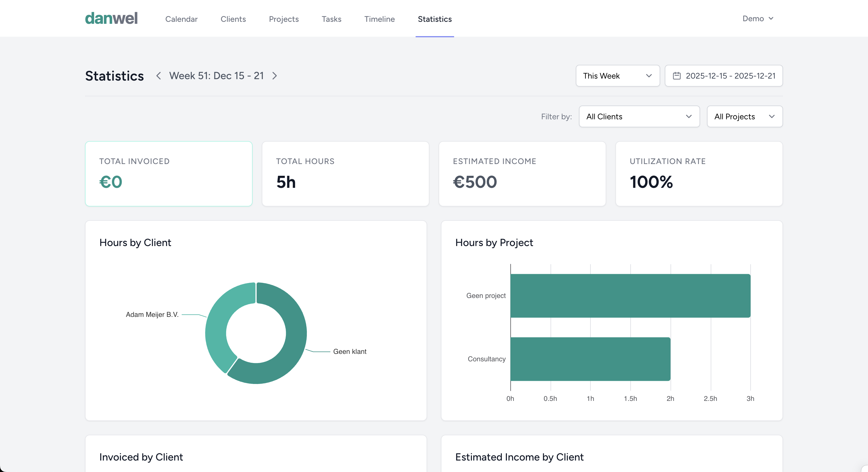Click the calendar icon in date range
This screenshot has height=472, width=868.
(676, 76)
